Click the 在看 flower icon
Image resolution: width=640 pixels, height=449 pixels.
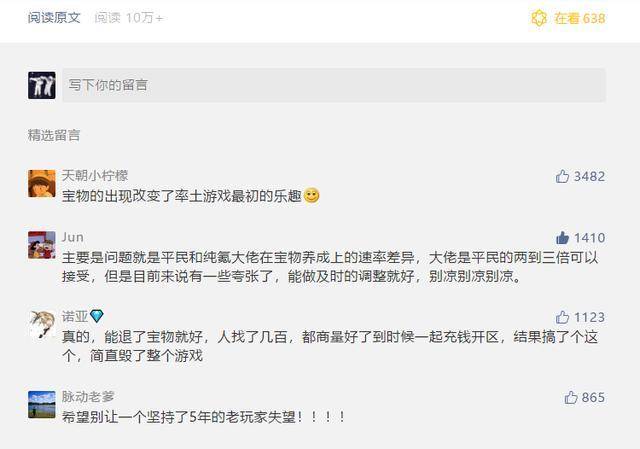coord(539,18)
